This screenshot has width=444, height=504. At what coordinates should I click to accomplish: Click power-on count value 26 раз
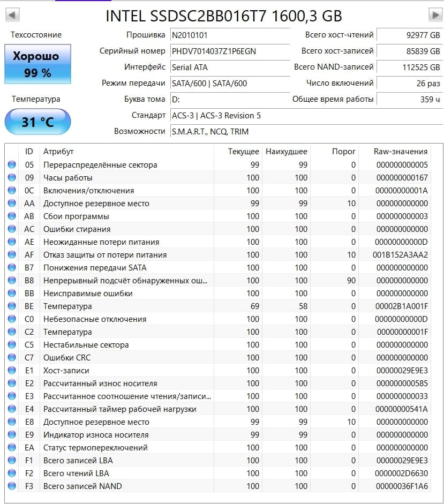(410, 83)
